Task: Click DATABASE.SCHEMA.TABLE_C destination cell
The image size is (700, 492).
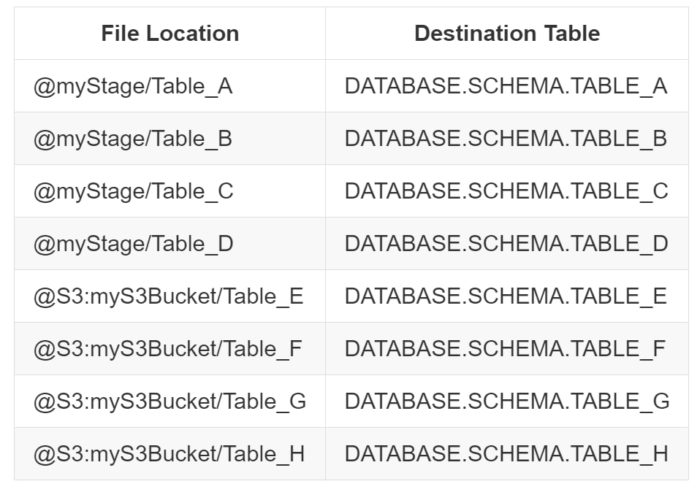Action: [x=507, y=191]
